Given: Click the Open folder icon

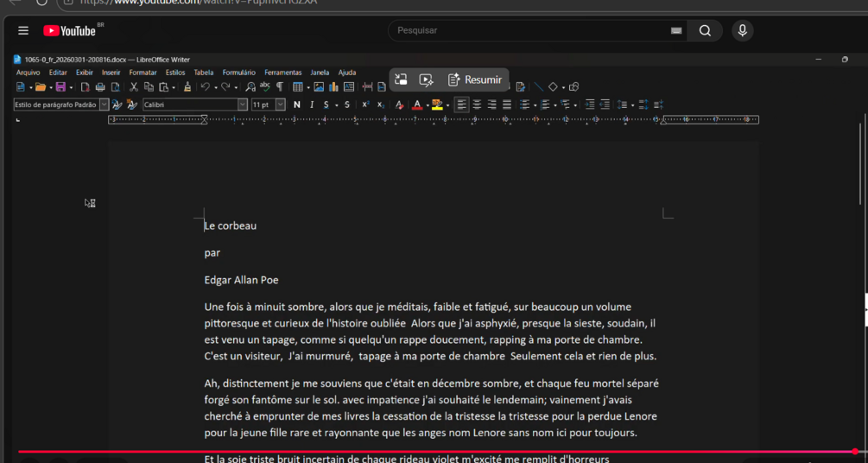Looking at the screenshot, I should point(41,87).
